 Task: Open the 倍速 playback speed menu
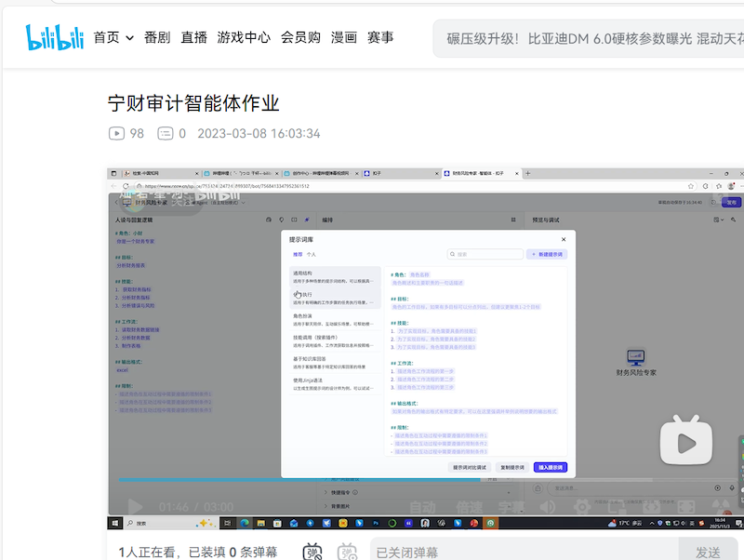tap(468, 507)
